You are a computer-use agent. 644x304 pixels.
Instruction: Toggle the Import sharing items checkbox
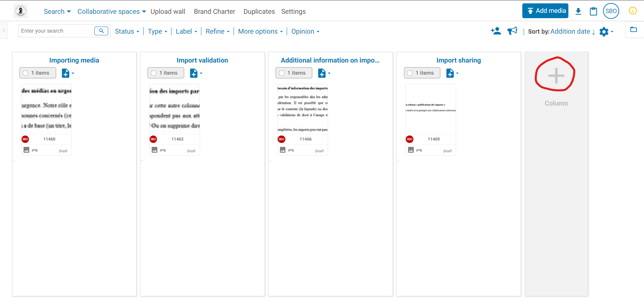(x=410, y=73)
